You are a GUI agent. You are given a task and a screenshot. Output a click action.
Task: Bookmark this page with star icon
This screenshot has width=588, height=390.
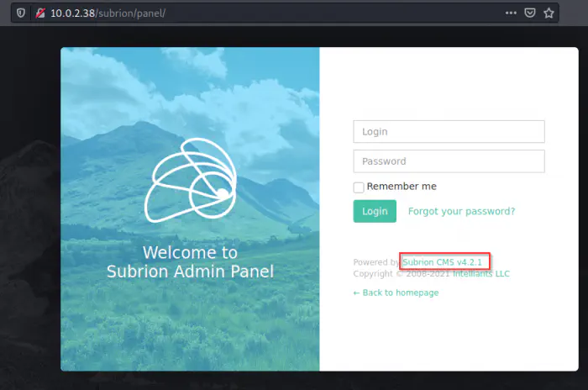549,13
